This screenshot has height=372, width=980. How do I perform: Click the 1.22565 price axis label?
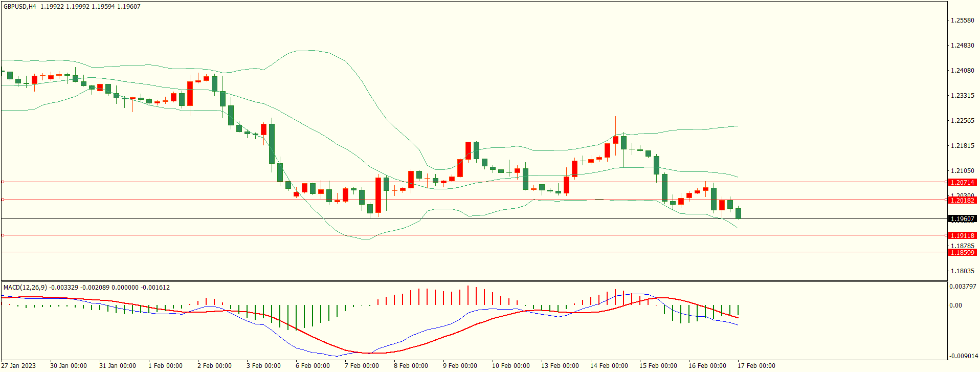tap(962, 121)
